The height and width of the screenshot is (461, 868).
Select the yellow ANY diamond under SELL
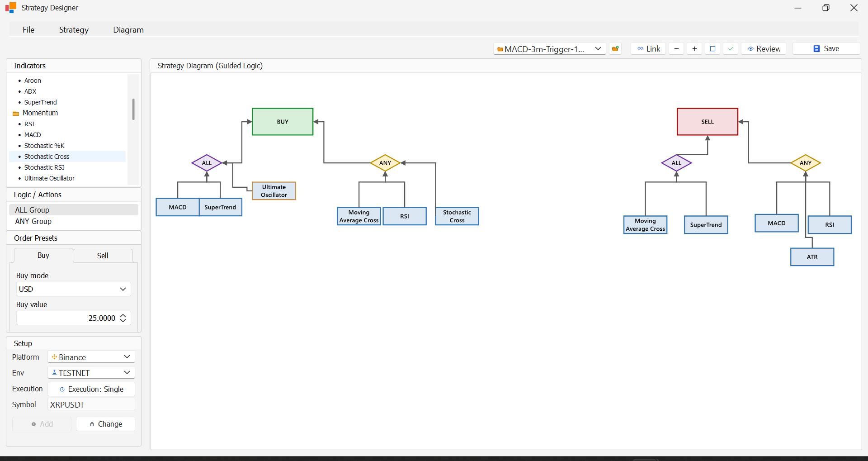click(x=806, y=163)
